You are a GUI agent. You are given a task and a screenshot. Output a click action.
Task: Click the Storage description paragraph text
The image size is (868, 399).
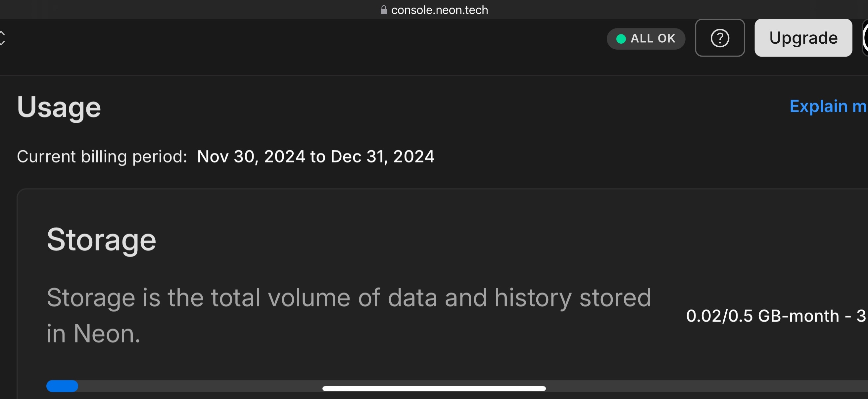349,298
